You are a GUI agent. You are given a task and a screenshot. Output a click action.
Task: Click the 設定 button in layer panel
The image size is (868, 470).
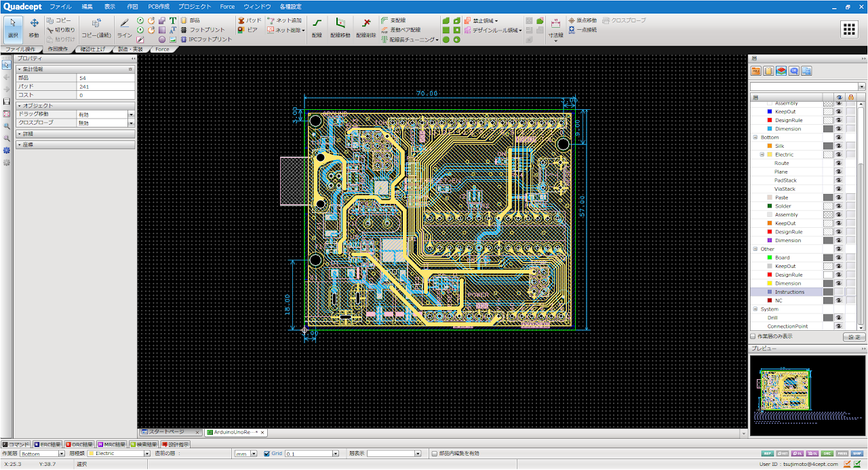(854, 337)
